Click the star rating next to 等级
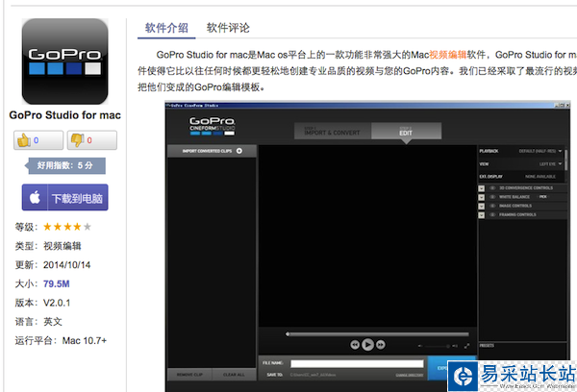The height and width of the screenshot is (392, 577). tap(67, 227)
